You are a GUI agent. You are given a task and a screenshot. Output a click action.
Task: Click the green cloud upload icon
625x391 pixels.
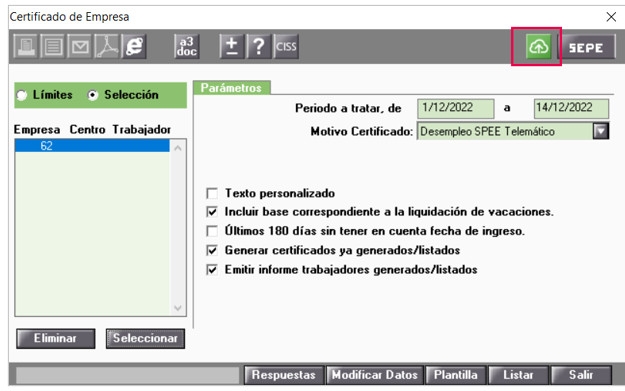coord(538,47)
